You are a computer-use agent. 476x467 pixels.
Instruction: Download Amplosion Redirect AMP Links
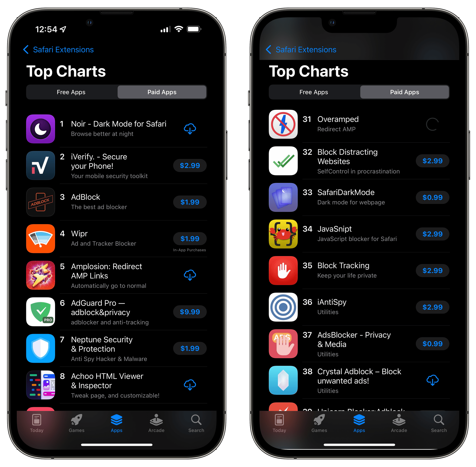pos(190,275)
